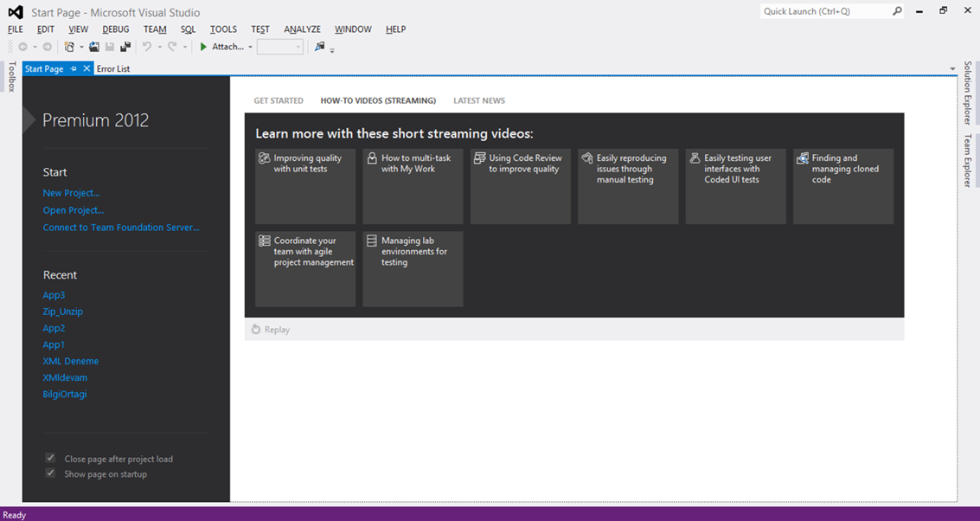Screen dimensions: 980x521
Task: Open recent project App1
Action: [54, 344]
